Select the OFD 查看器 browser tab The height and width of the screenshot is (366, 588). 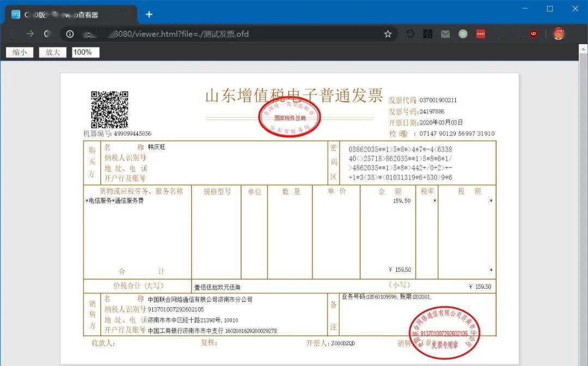coord(65,14)
